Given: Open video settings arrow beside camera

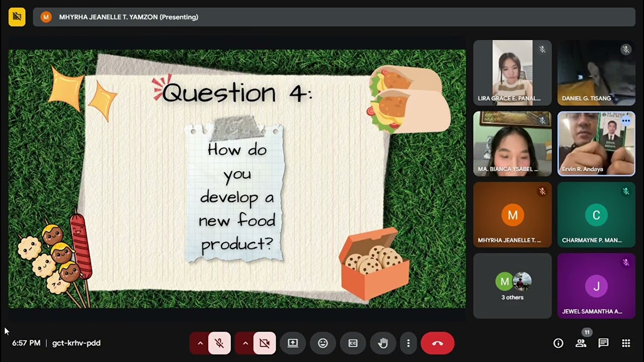Looking at the screenshot, I should pyautogui.click(x=245, y=343).
